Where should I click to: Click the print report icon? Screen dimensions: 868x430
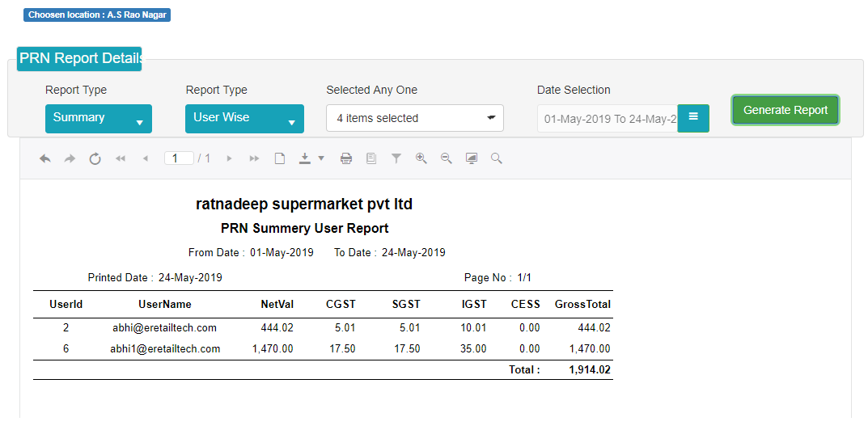click(346, 159)
